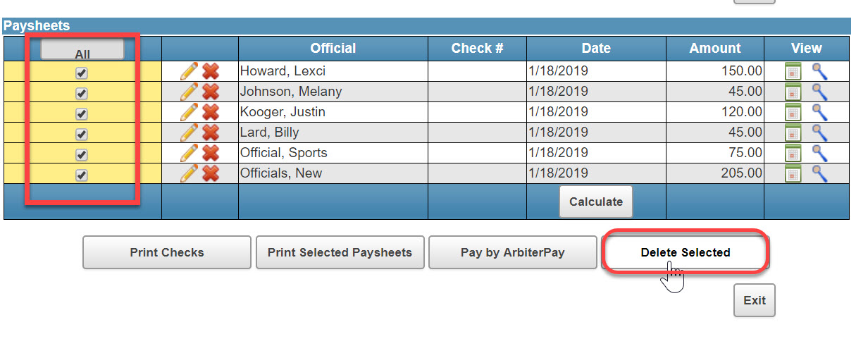Click the All select button
868x346 pixels.
tap(82, 50)
